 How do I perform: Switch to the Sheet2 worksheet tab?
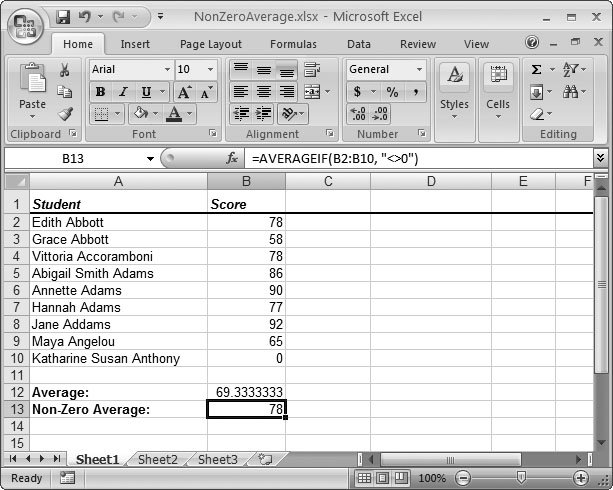[x=158, y=459]
